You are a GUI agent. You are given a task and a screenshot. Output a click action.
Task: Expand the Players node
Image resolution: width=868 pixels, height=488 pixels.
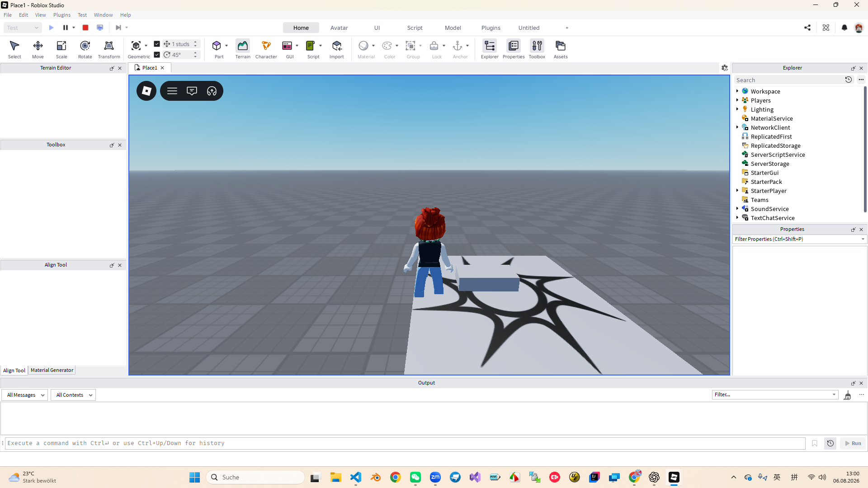(x=737, y=100)
